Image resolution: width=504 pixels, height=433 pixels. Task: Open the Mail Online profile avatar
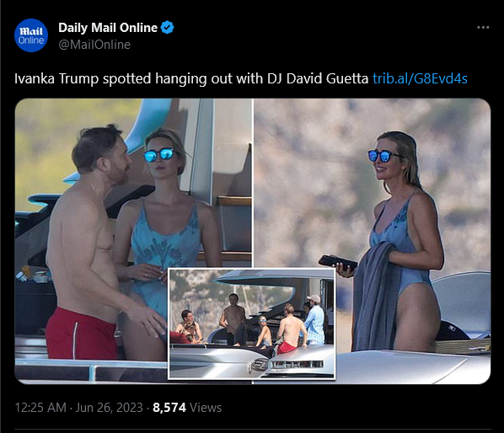31,35
